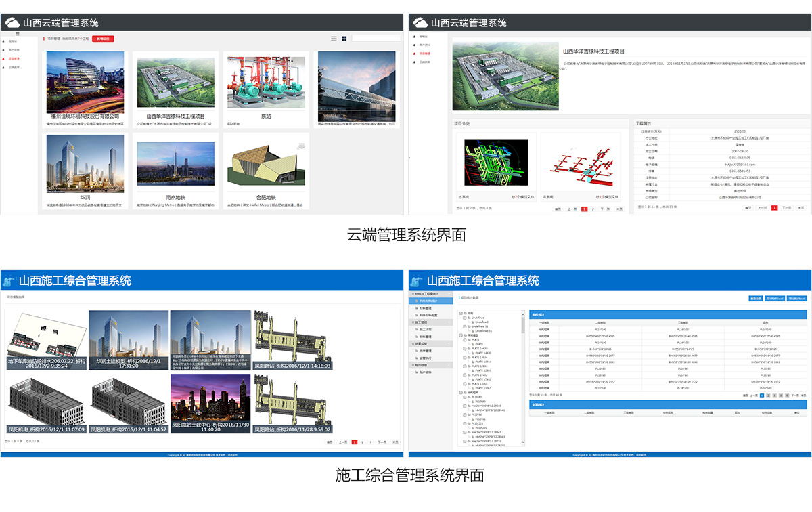Open the 合肥地铁 project card
812x512 pixels.
point(266,170)
